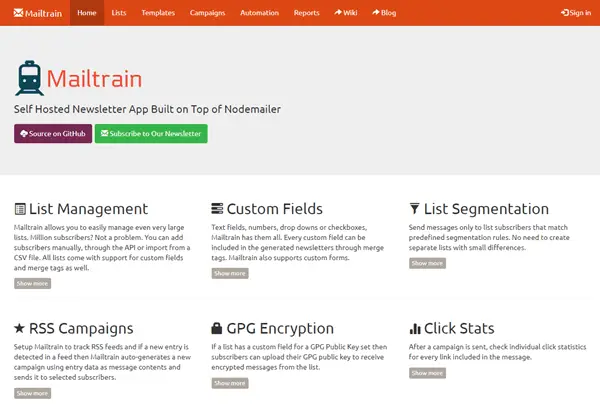
Task: Click the Custom Fields stacked-rows icon
Action: (x=217, y=209)
